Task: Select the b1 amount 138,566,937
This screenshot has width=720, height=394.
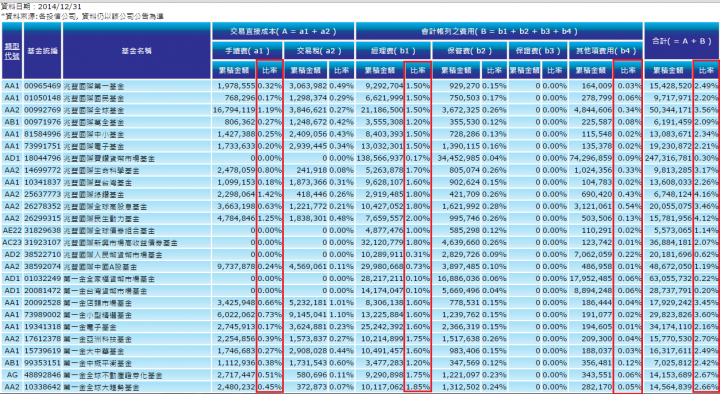Action: (x=380, y=158)
